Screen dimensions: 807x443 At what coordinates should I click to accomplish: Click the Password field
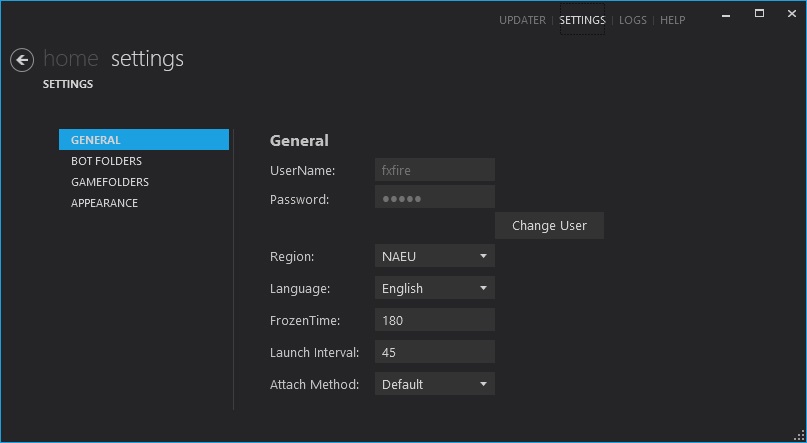coord(434,198)
